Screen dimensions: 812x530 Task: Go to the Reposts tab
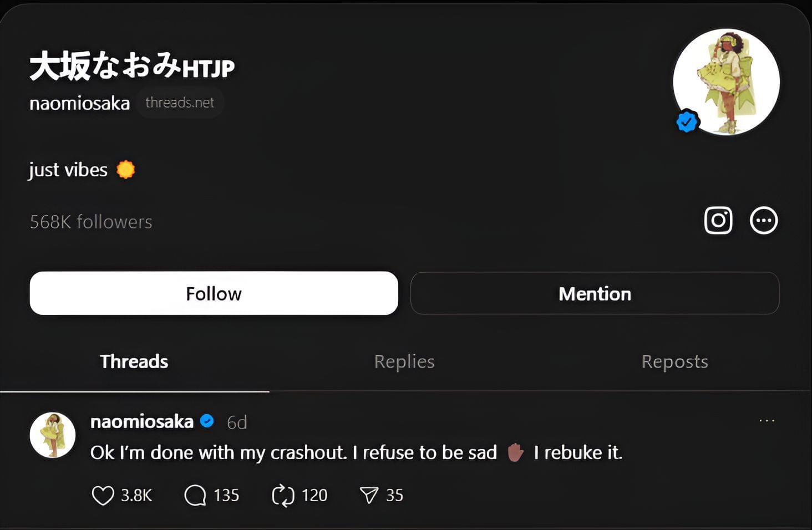tap(674, 361)
